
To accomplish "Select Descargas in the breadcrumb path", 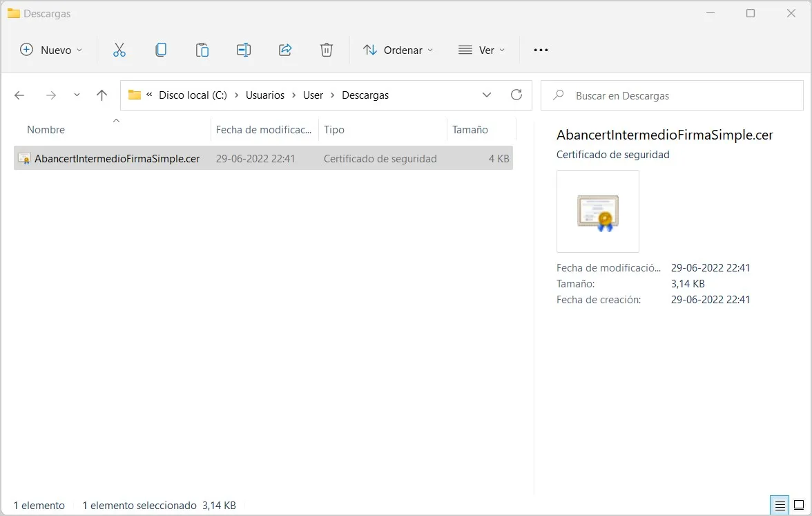I will 365,95.
